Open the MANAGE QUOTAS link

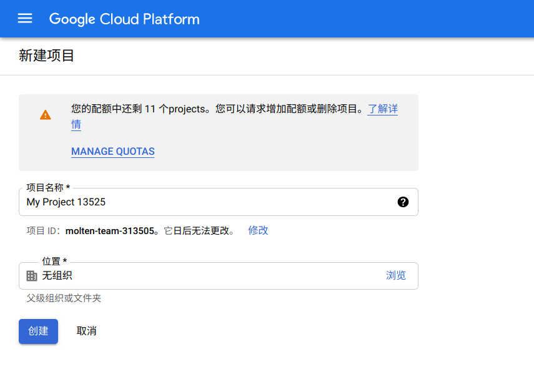coord(112,152)
